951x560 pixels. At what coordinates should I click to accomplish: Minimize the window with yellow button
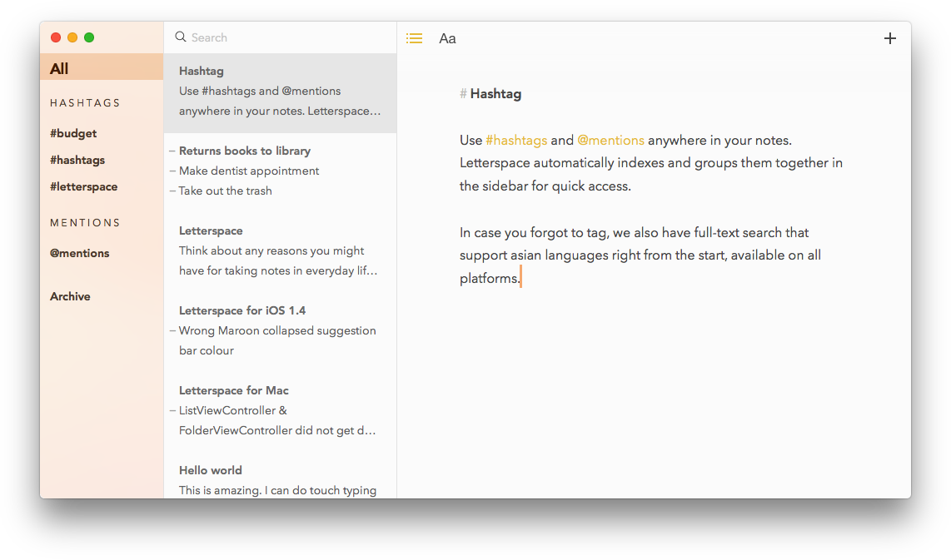[x=72, y=37]
